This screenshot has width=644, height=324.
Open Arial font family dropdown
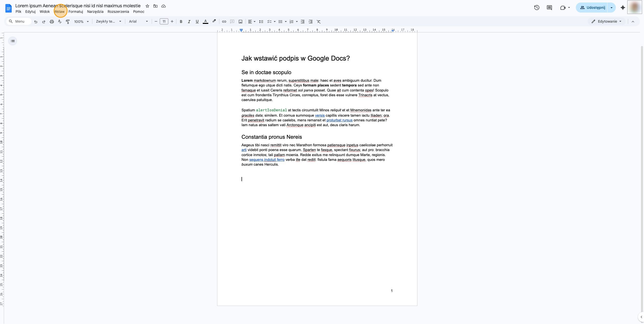(138, 22)
